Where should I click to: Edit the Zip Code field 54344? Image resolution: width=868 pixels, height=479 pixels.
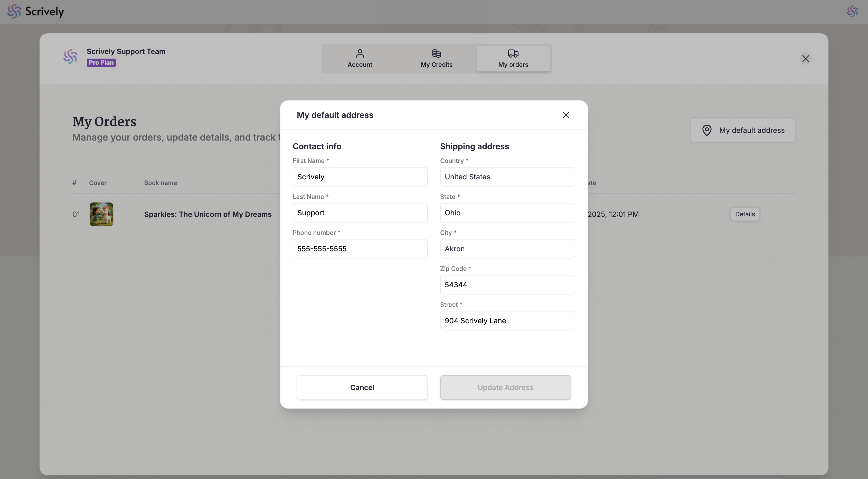pos(507,285)
